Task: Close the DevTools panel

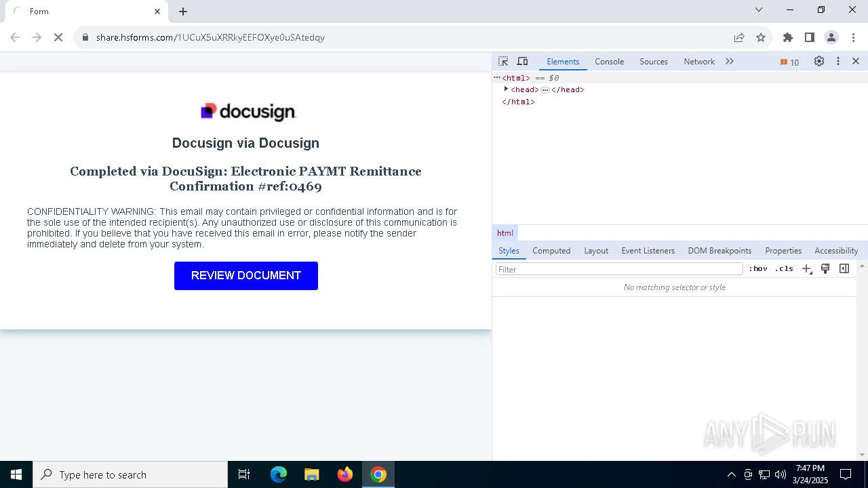Action: click(856, 61)
